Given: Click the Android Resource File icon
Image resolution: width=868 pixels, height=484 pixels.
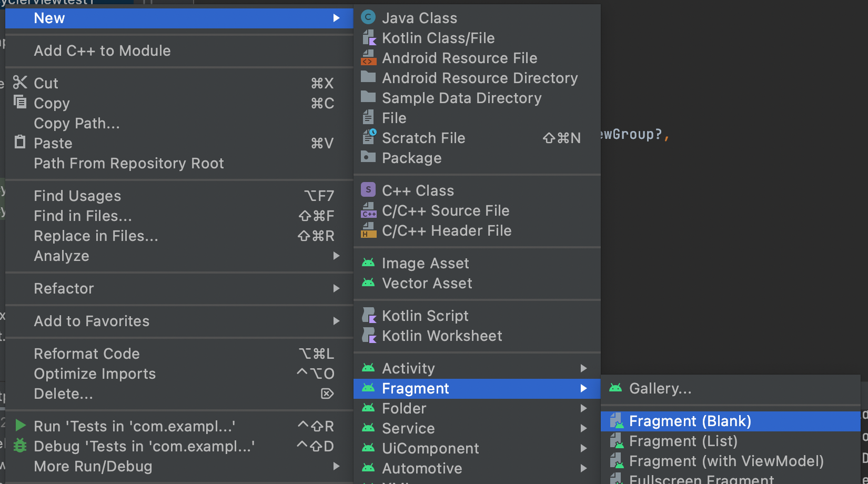Looking at the screenshot, I should (369, 58).
